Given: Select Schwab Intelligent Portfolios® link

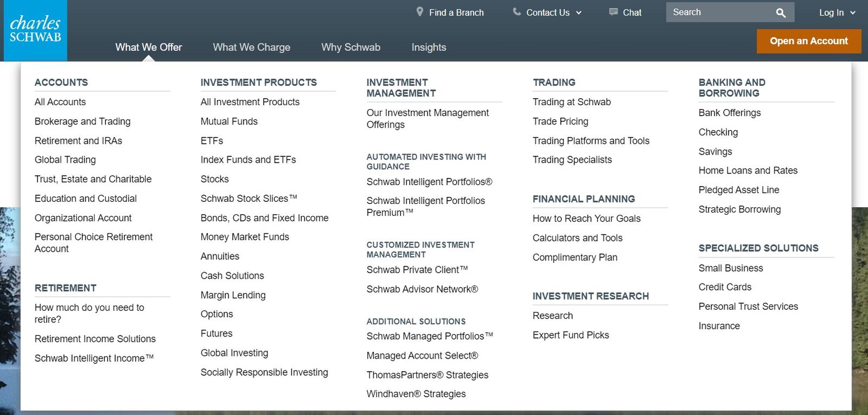Looking at the screenshot, I should pos(430,182).
